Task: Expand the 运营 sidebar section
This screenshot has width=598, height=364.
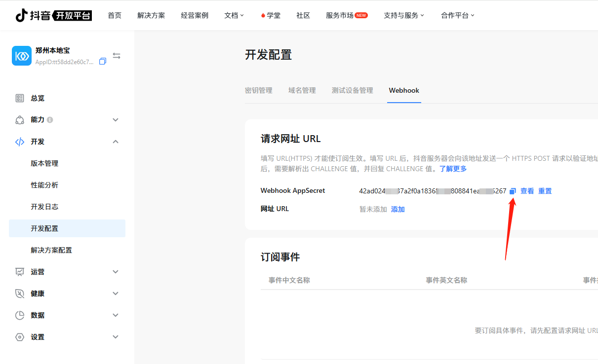Action: (x=116, y=272)
